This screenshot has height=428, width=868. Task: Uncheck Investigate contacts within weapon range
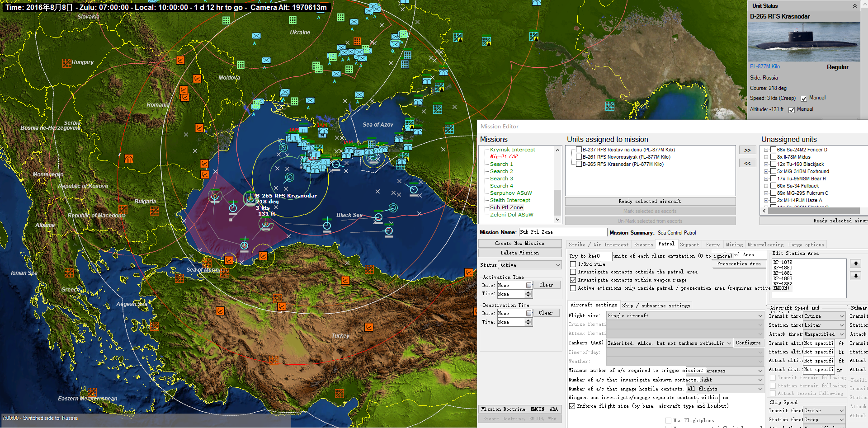(573, 280)
